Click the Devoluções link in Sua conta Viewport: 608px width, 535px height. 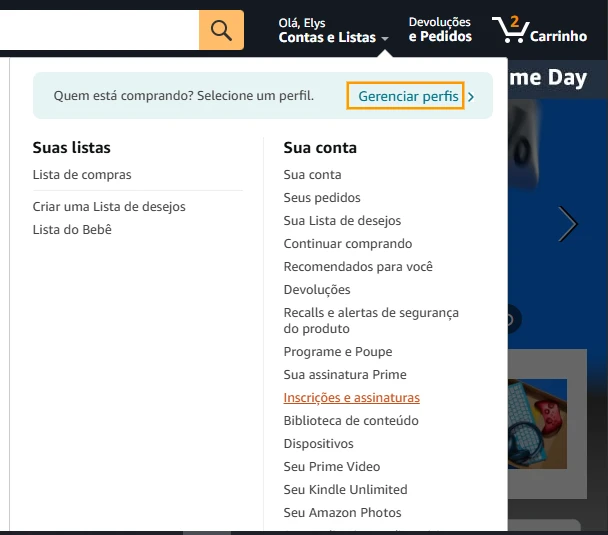click(317, 290)
